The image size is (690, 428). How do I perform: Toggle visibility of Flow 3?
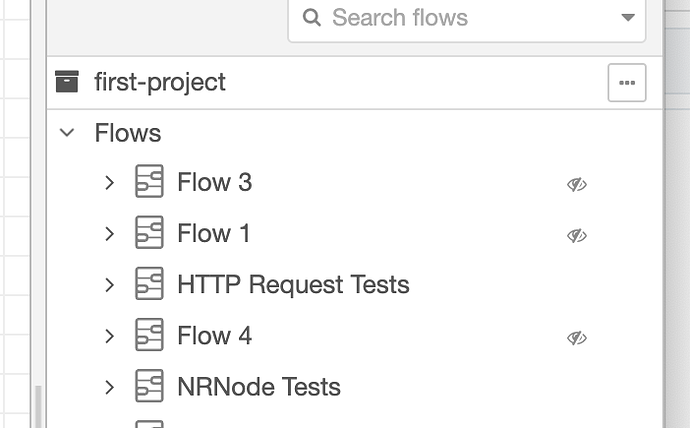pos(576,184)
